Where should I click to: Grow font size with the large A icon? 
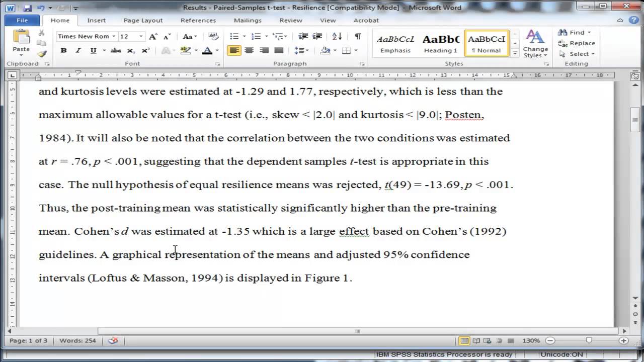click(153, 36)
